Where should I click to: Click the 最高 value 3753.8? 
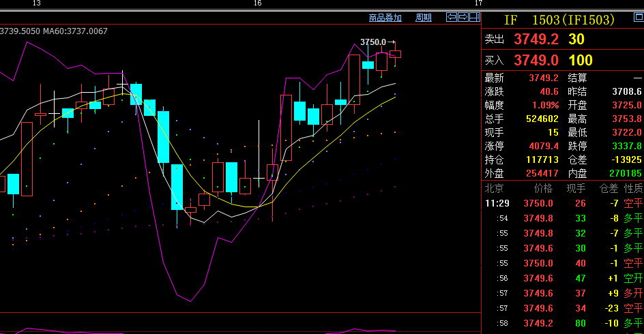click(627, 119)
